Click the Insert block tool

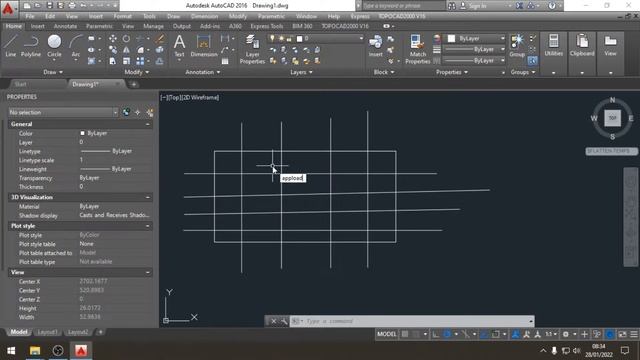point(375,45)
